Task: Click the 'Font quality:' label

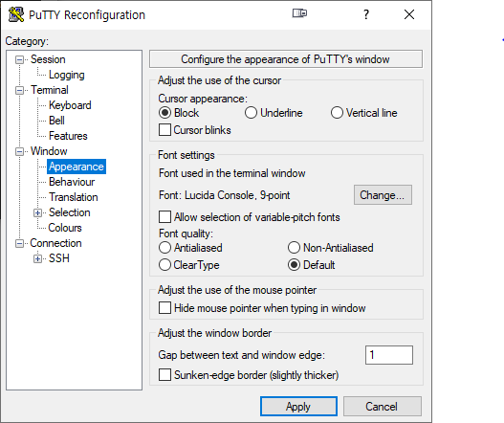Action: (x=186, y=234)
